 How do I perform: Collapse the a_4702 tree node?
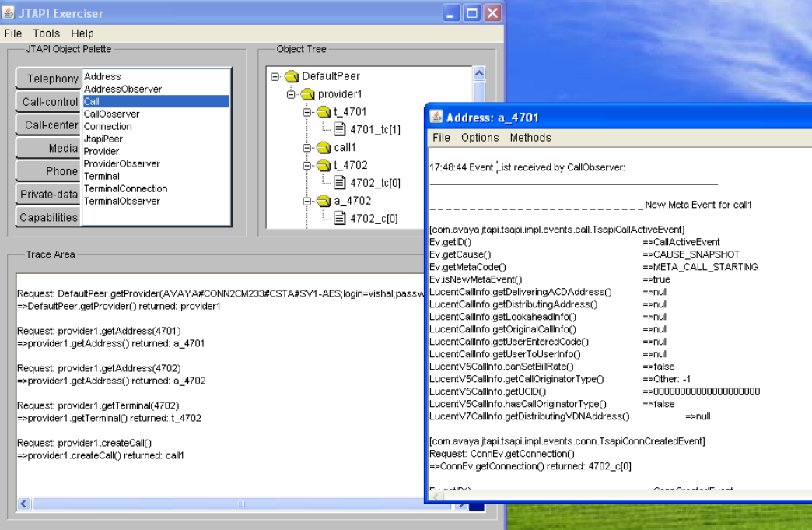[307, 201]
